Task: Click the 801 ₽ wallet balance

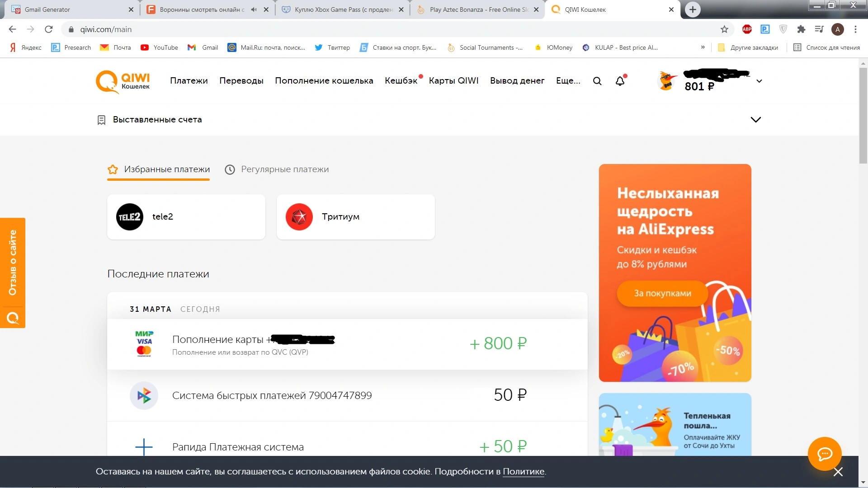Action: point(699,87)
